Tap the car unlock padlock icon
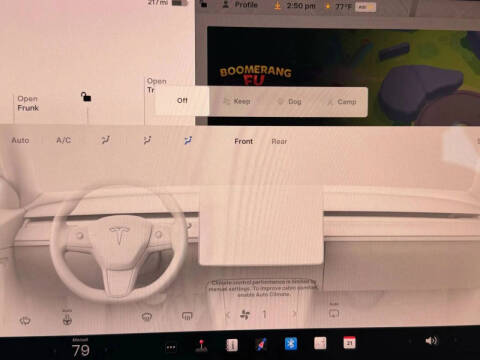Viewport: 480px width, 360px height. pos(86,97)
